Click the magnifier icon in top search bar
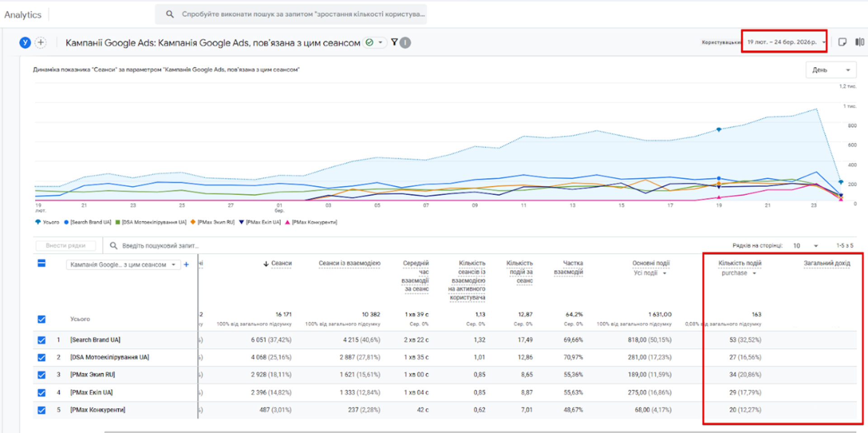This screenshot has width=868, height=433. 170,14
